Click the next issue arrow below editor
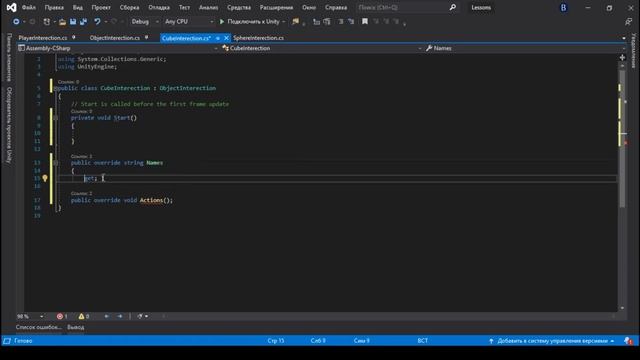This screenshot has height=360, width=640. tap(120, 316)
